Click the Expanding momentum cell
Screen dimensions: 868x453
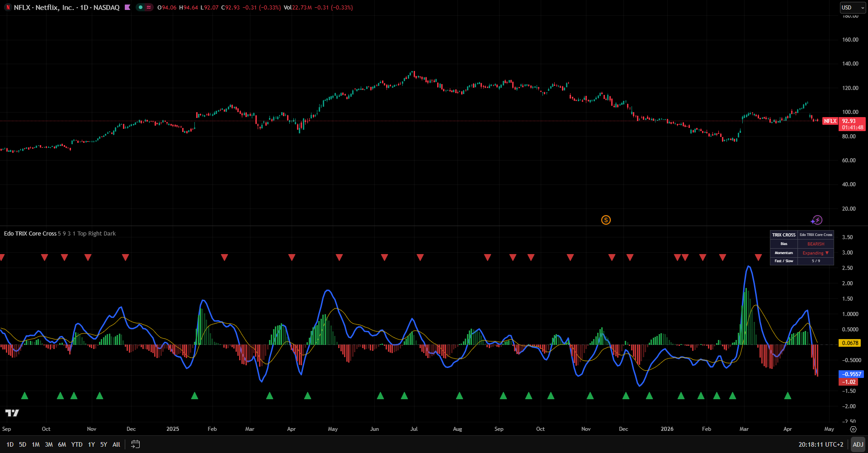click(816, 253)
